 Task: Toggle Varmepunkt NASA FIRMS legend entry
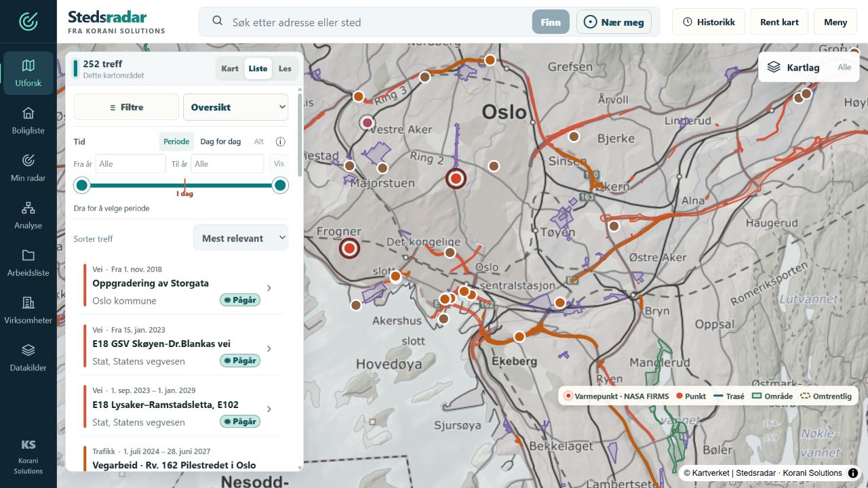pyautogui.click(x=616, y=396)
